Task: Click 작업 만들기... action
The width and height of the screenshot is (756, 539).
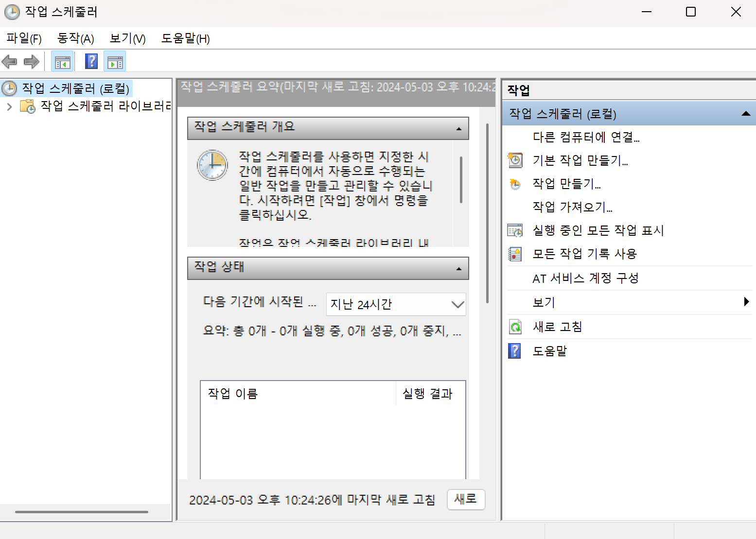Action: (566, 184)
